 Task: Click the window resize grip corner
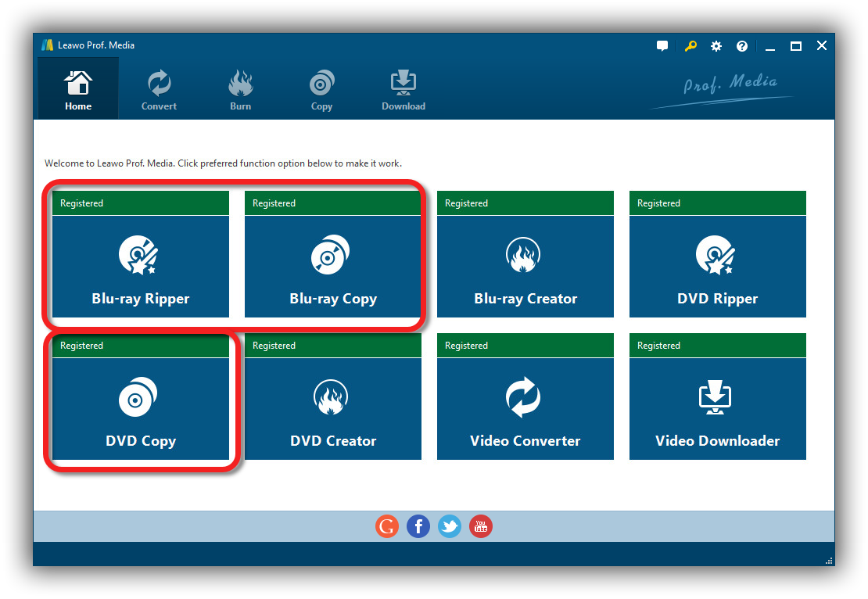[829, 561]
